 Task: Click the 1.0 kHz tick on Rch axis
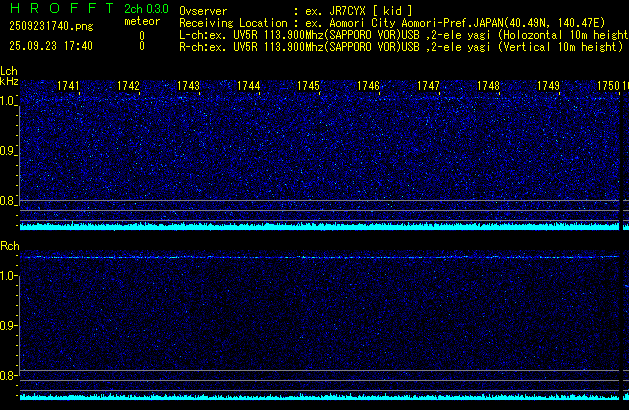[x=9, y=275]
